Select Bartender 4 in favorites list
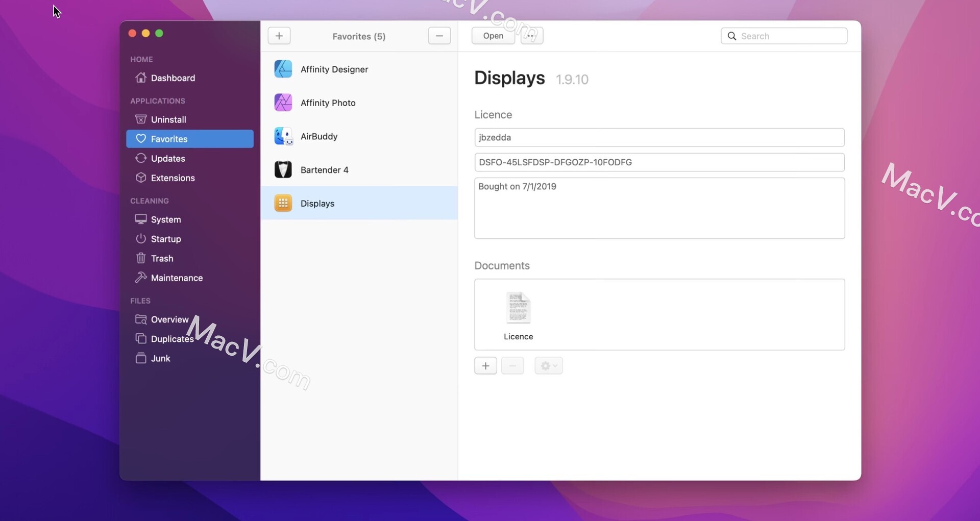The height and width of the screenshot is (521, 980). pos(359,170)
